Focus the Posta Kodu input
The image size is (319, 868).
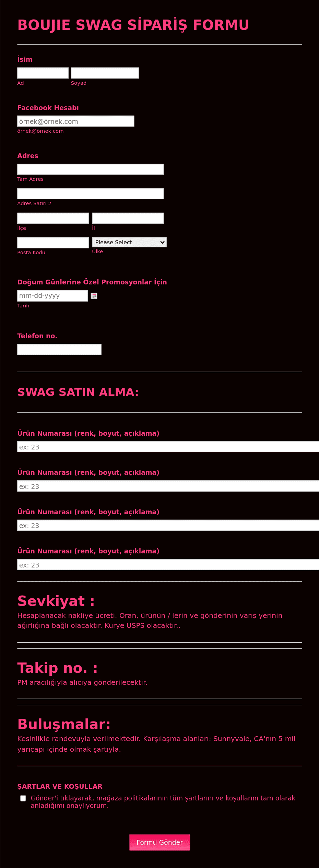53,243
